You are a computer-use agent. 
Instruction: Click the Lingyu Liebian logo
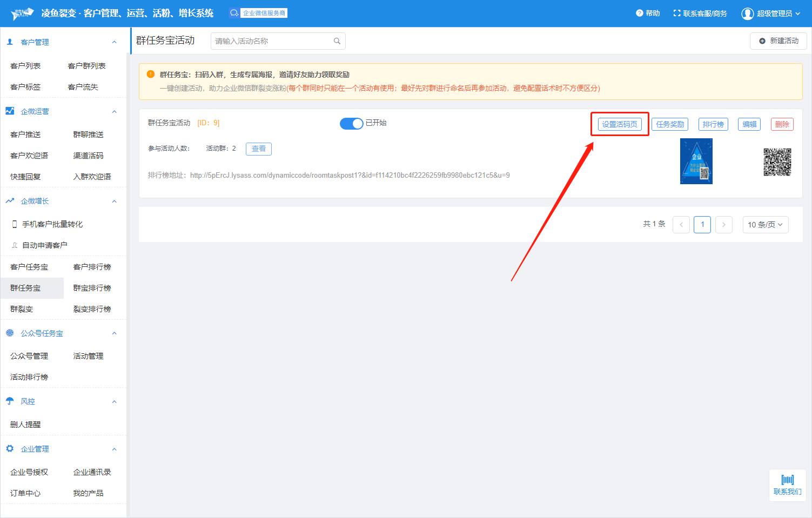[22, 14]
